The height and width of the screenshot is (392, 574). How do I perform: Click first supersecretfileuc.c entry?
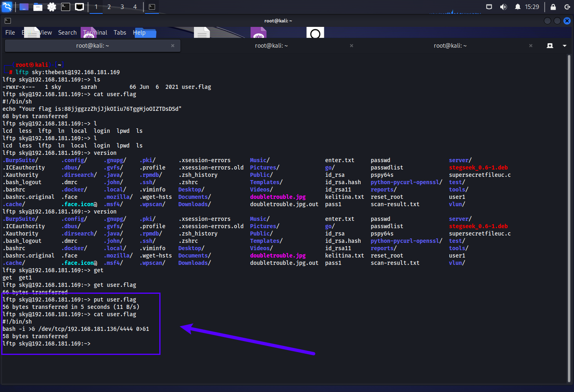[x=480, y=175]
